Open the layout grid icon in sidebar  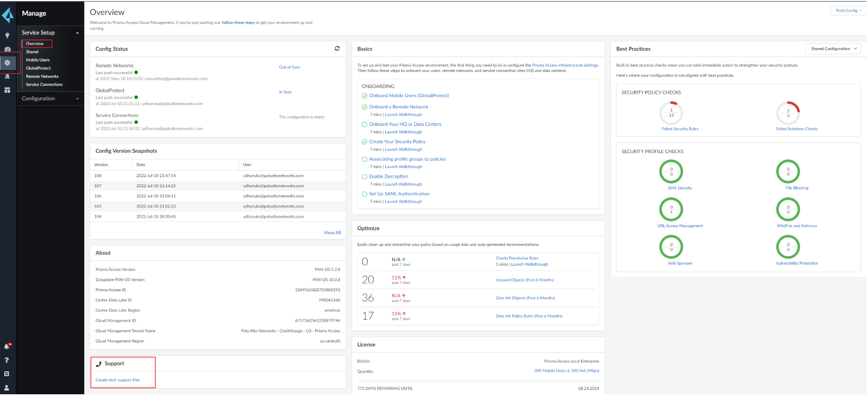[x=7, y=90]
